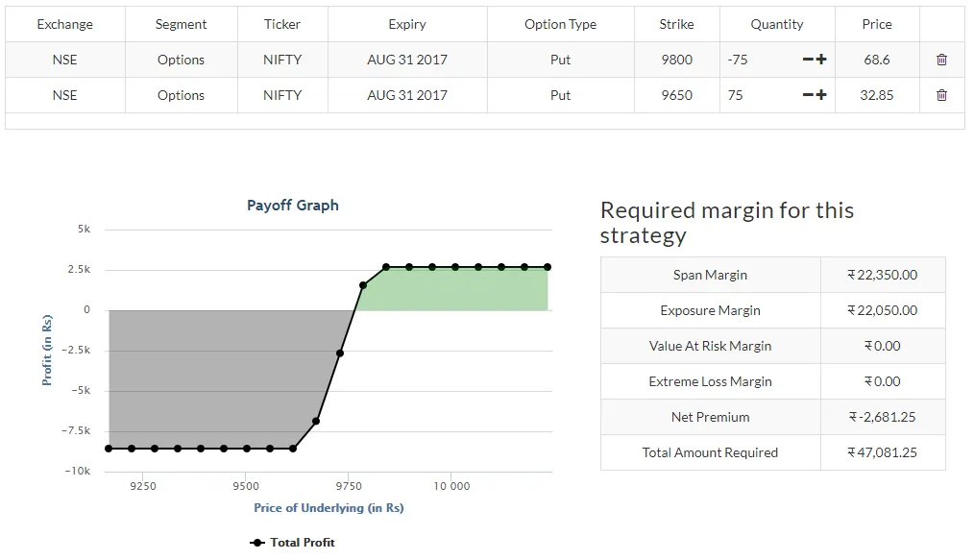
Task: Decrease quantity for the 9650 strike put
Action: pyautogui.click(x=809, y=95)
